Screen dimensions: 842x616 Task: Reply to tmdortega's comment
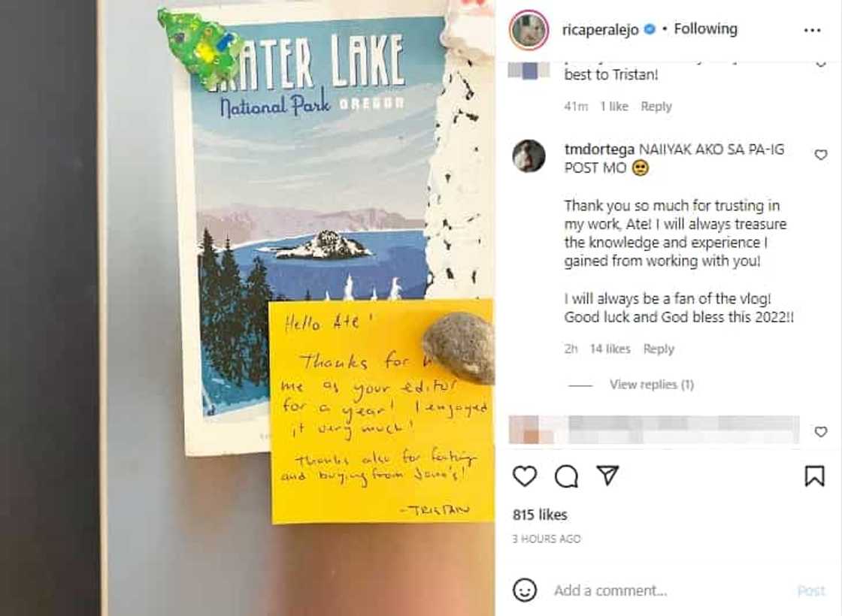coord(659,349)
